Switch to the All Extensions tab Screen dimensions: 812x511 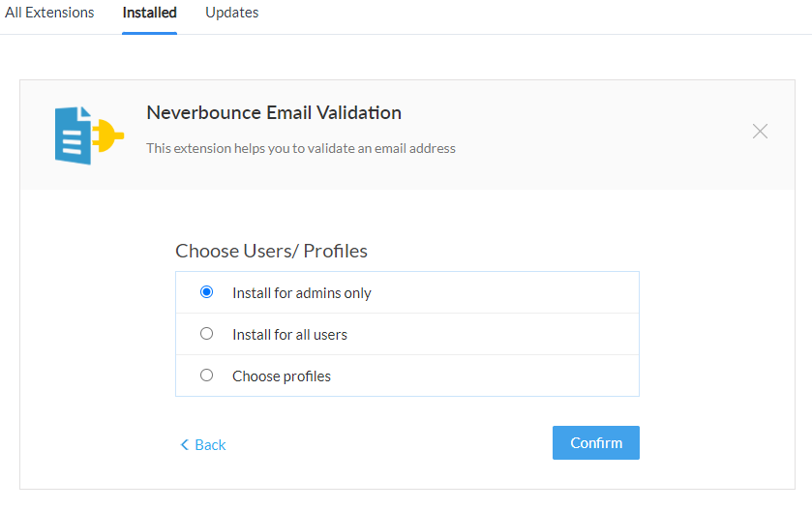[49, 13]
